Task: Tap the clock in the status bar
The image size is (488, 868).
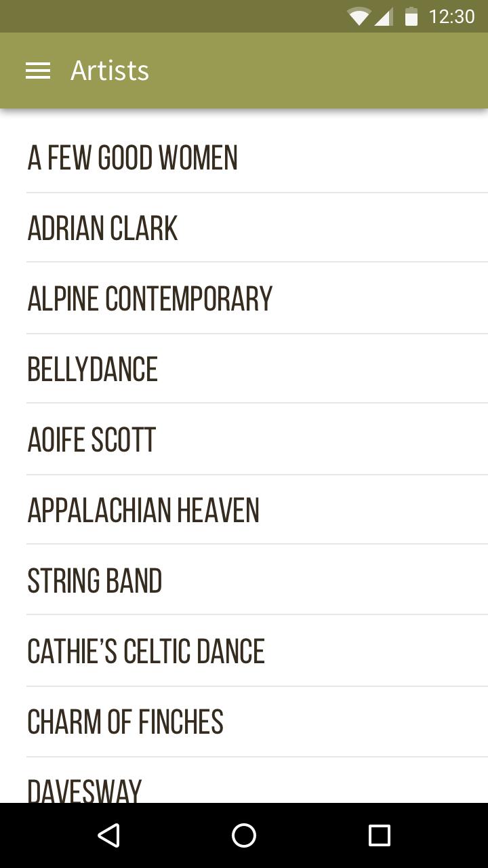Action: (x=453, y=16)
